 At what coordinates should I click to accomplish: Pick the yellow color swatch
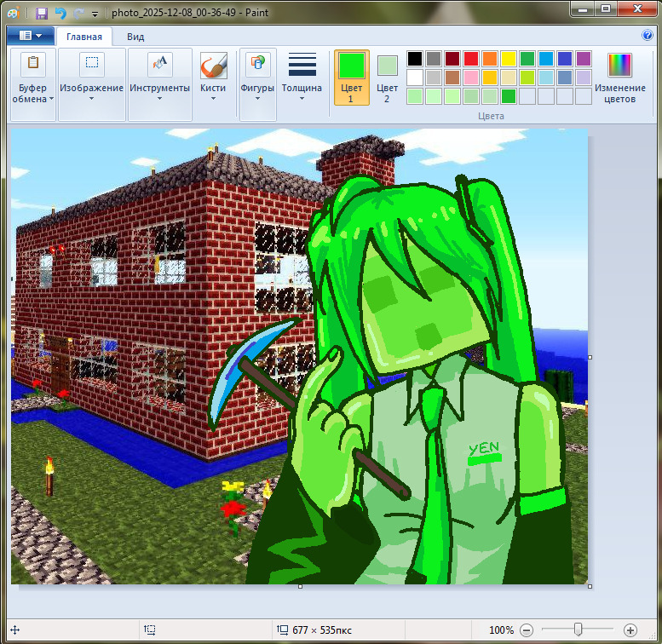coord(509,59)
